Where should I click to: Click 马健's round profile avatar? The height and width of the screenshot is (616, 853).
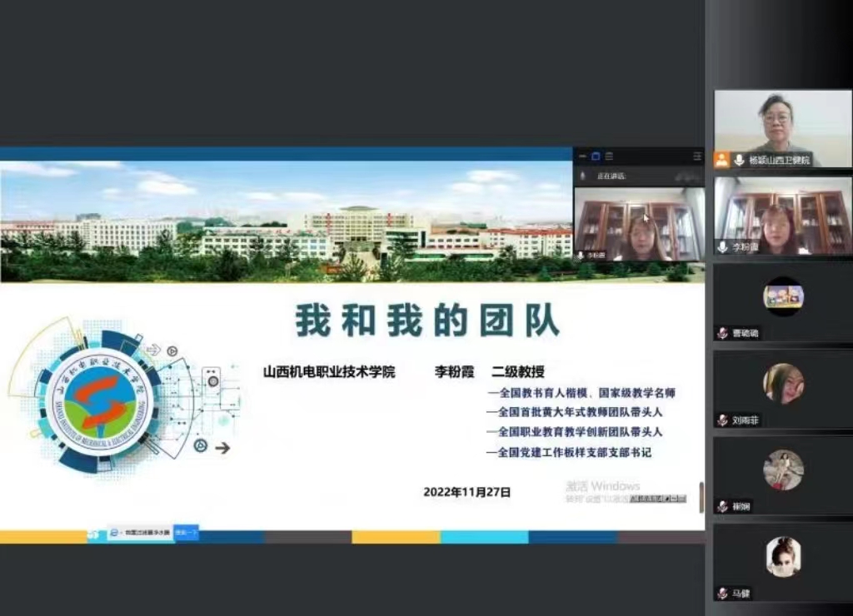pos(783,557)
